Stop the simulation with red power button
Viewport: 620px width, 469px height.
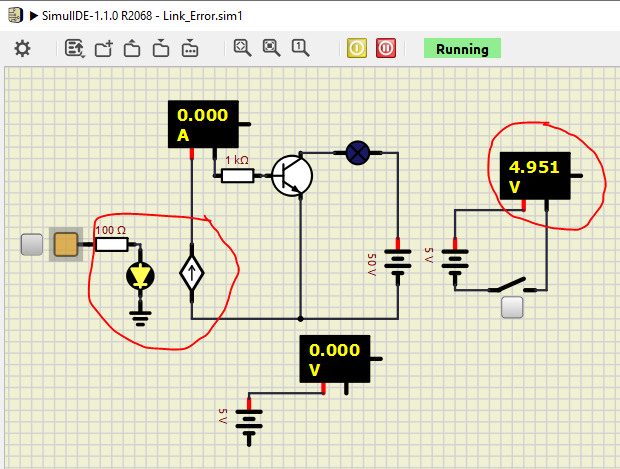click(387, 48)
